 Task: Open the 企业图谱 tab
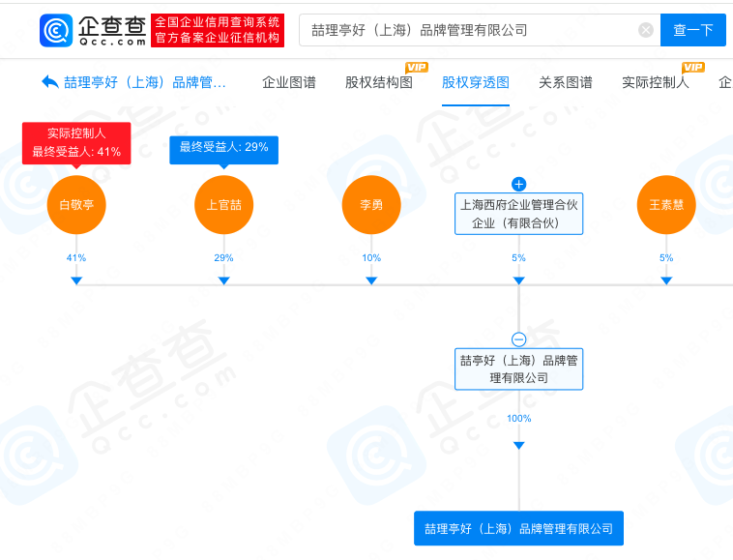(x=289, y=83)
